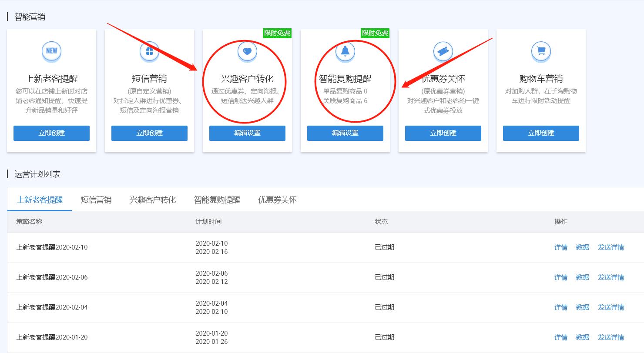Click 已过期 status of the 2020-02-06 plan
This screenshot has height=353, width=644.
pyautogui.click(x=385, y=277)
